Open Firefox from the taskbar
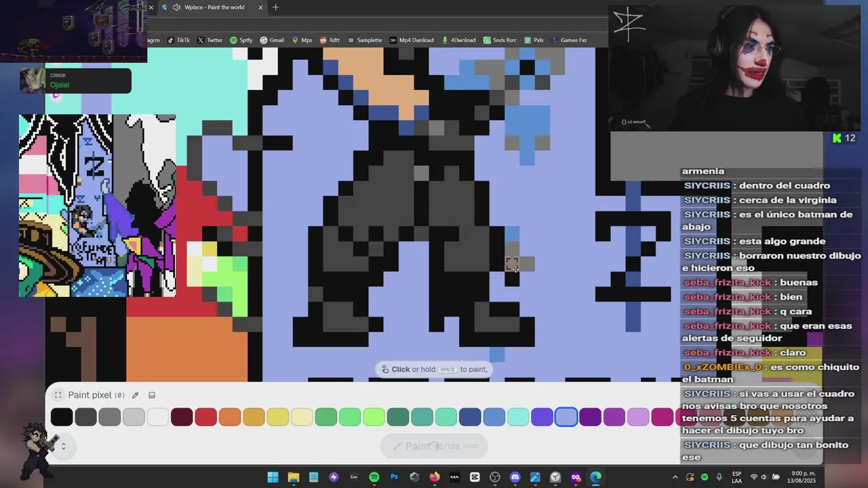This screenshot has width=868, height=488. [434, 477]
